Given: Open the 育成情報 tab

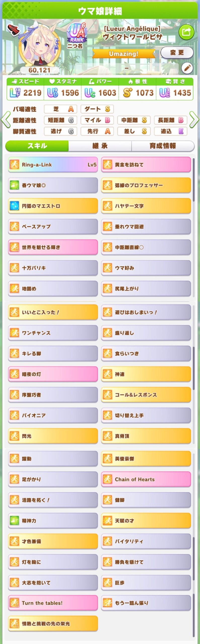Looking at the screenshot, I should 163,145.
